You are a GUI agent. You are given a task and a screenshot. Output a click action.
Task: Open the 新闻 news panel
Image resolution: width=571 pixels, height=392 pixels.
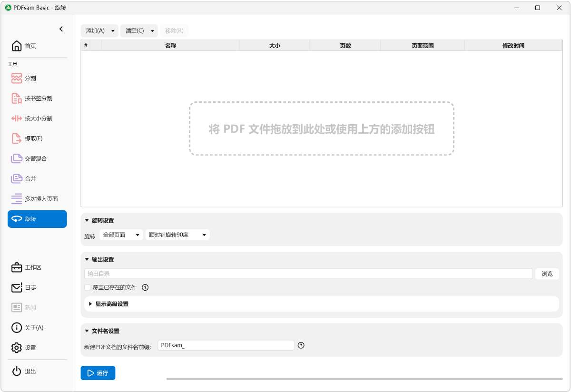click(37, 308)
